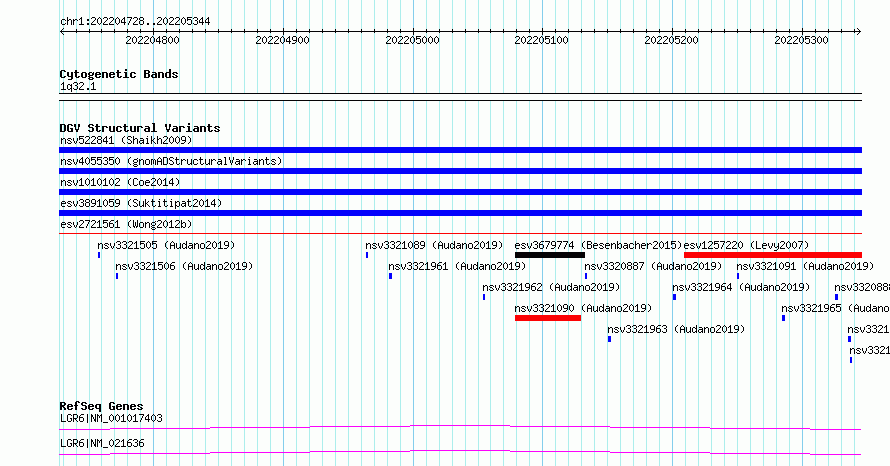Click the nsv522841 (Shaikh2009) variant label
The width and height of the screenshot is (890, 466).
[x=126, y=140]
